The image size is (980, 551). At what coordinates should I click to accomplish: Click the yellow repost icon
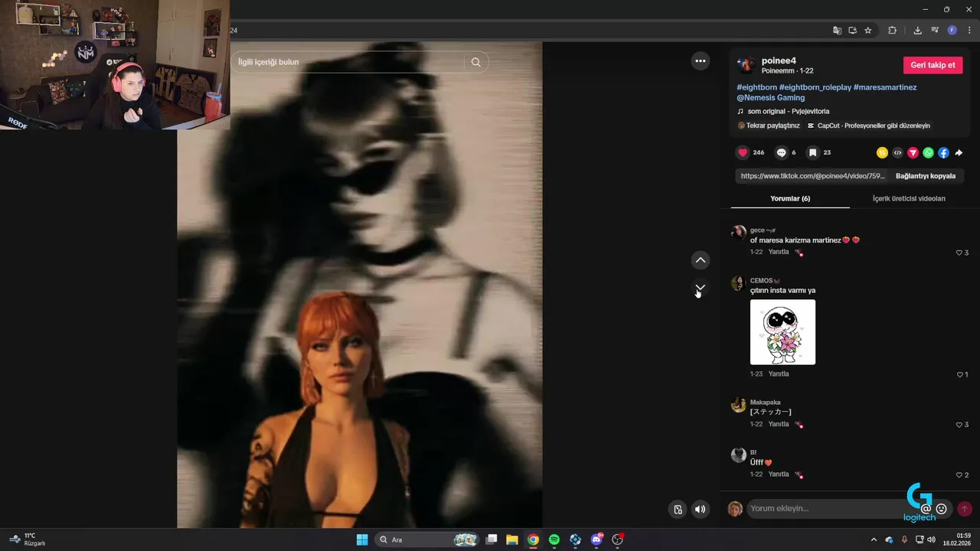point(882,153)
